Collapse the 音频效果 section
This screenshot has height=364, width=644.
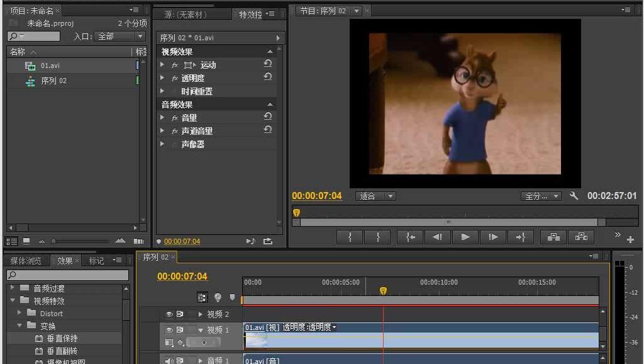tap(270, 105)
